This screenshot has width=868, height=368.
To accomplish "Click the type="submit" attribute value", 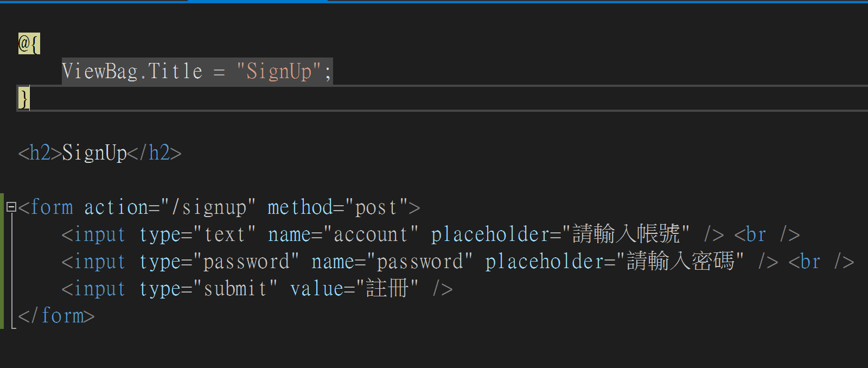I will 235,289.
